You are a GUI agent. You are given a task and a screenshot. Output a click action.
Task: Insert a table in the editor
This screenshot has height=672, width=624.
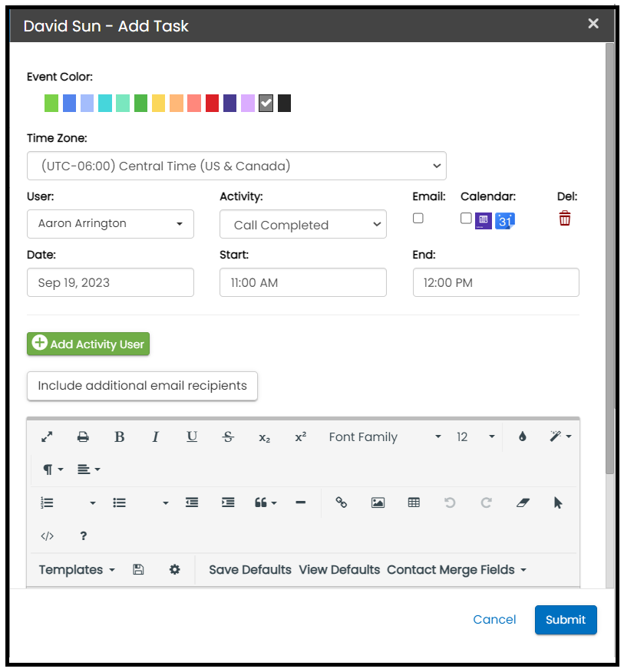tap(414, 502)
